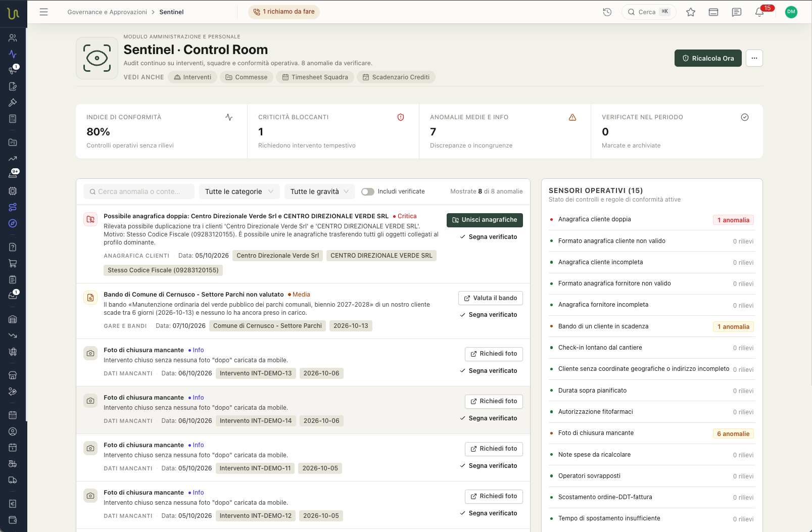
Task: Click the 6 anomalie badge
Action: [x=733, y=433]
